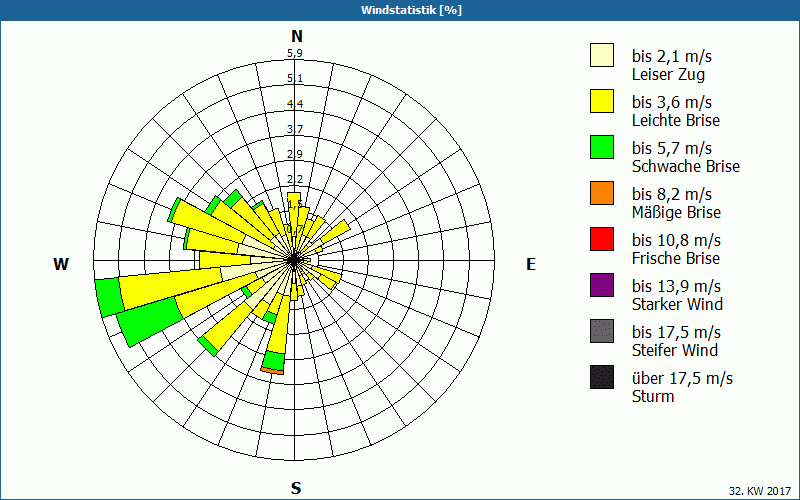The width and height of the screenshot is (800, 500).
Task: Click the orange 'bis 8,2 m/s' legend swatch
Action: (x=602, y=193)
